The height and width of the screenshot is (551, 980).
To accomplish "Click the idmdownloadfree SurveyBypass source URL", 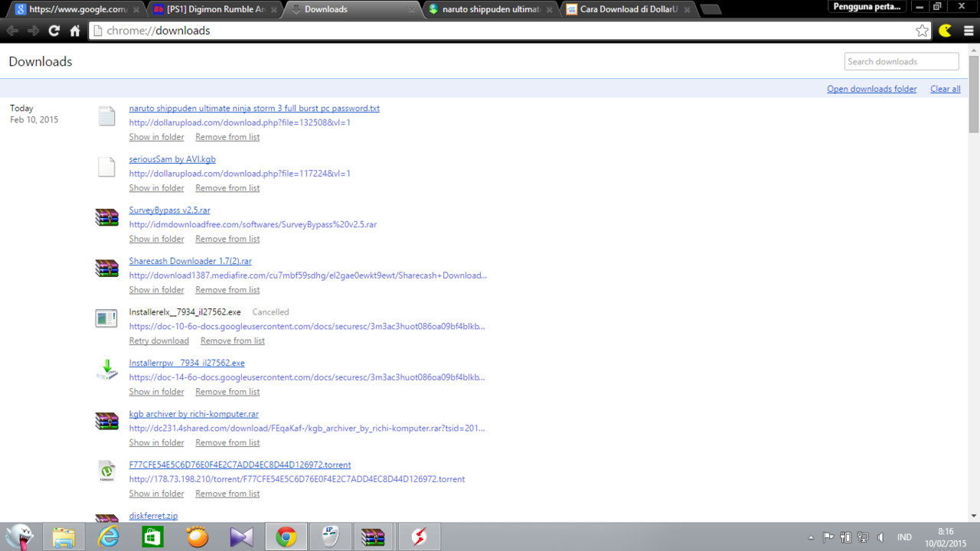I will [x=253, y=225].
